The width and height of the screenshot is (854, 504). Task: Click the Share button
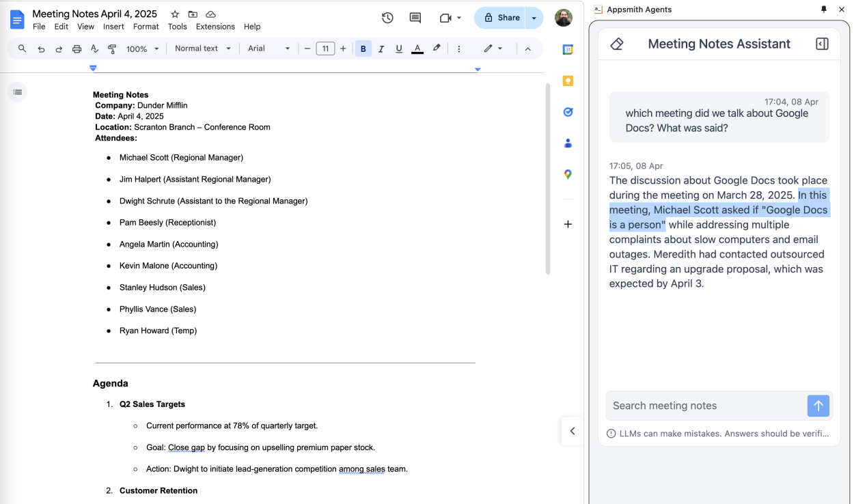coord(501,18)
